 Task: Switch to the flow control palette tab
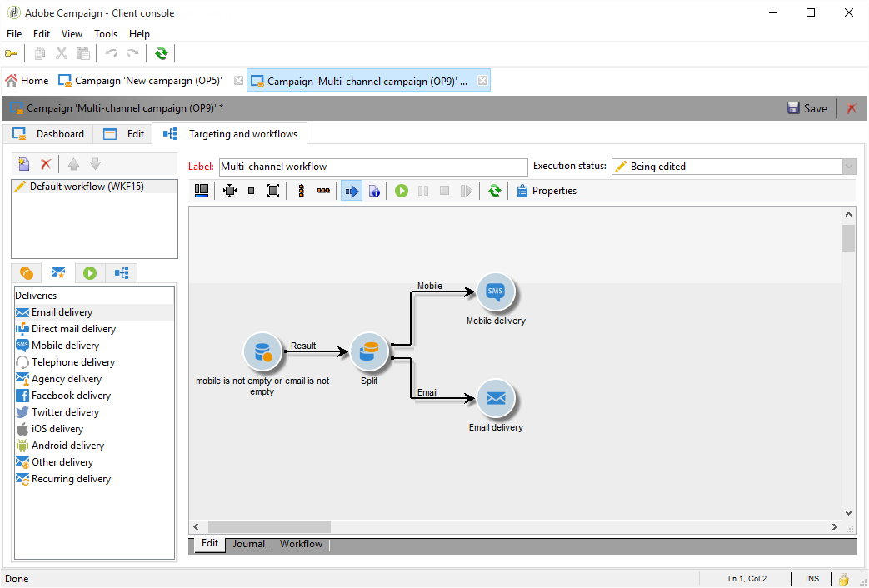[90, 273]
